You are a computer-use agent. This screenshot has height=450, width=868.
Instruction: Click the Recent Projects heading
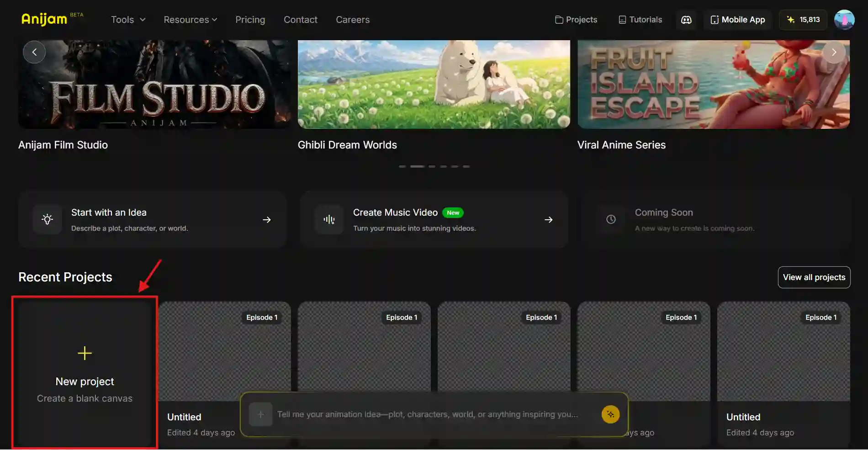click(x=65, y=277)
